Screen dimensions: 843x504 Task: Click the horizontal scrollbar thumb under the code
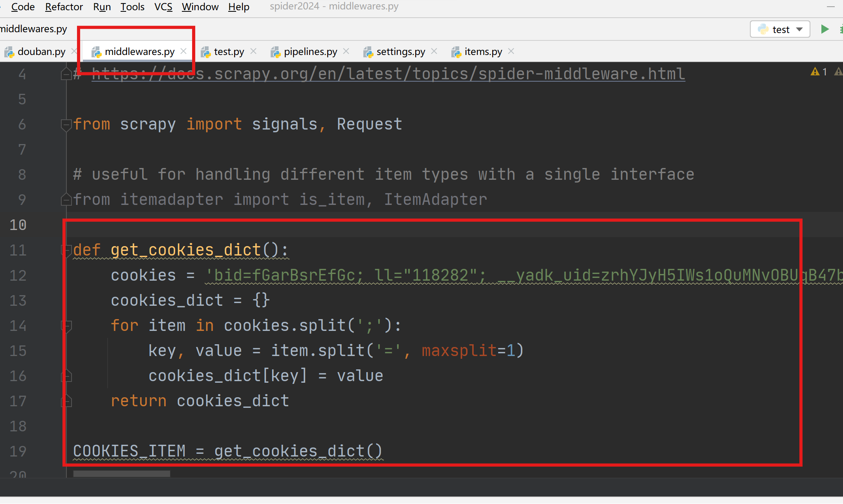pyautogui.click(x=121, y=474)
